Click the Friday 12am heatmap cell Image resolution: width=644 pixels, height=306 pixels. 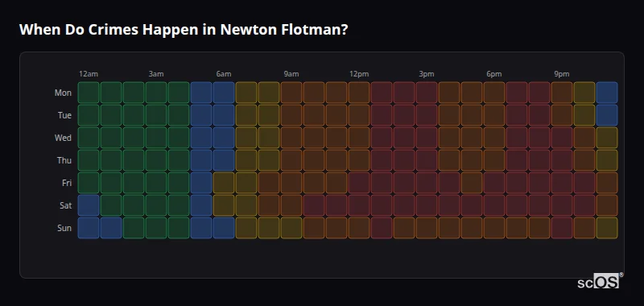(x=89, y=183)
